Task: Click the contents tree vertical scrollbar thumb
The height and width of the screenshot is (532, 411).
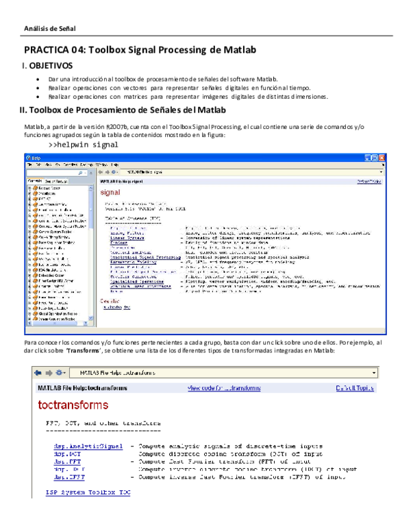Action: click(91, 208)
